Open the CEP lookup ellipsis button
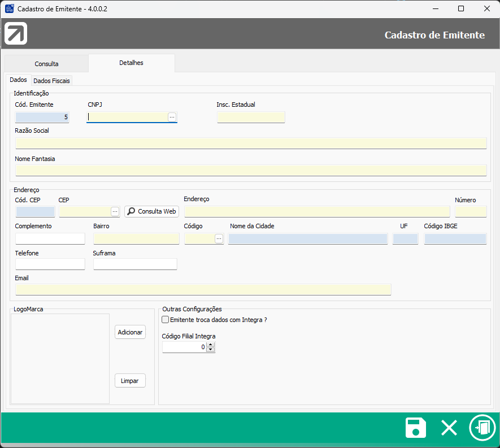Image resolution: width=500 pixels, height=448 pixels. pos(115,211)
